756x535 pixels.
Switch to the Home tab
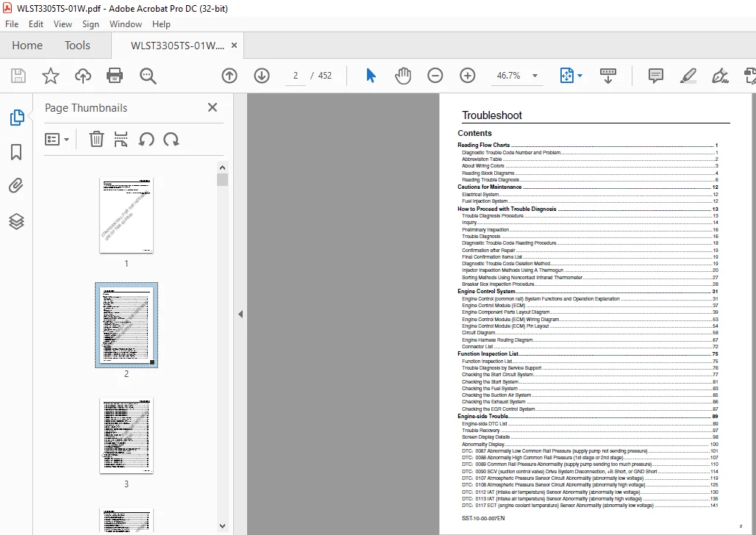27,46
